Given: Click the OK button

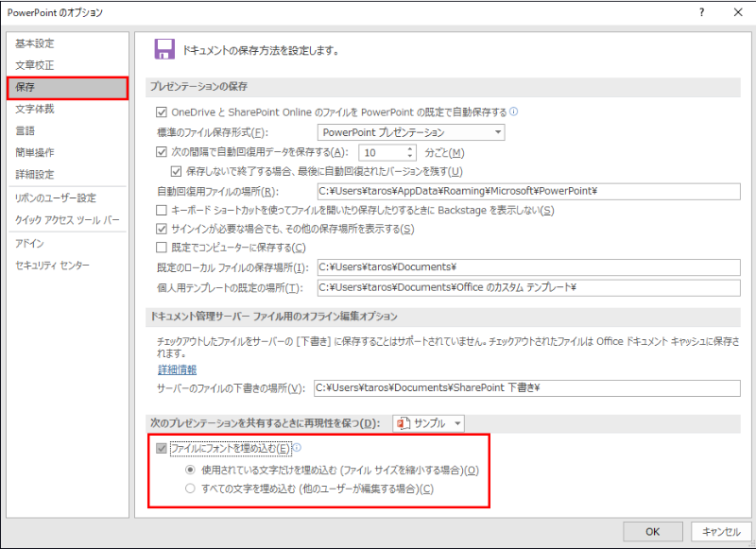Looking at the screenshot, I should click(652, 531).
